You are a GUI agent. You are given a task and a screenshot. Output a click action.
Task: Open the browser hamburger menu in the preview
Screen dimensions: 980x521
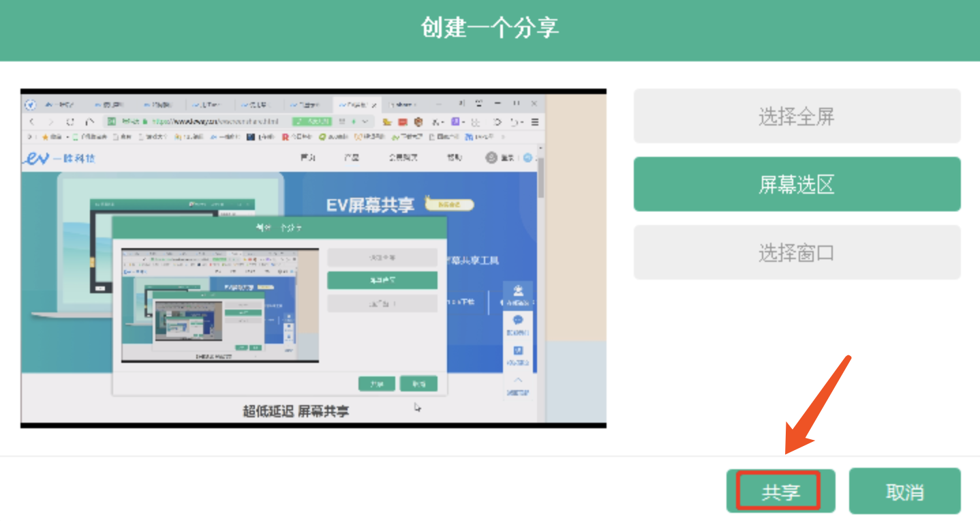coord(535,122)
